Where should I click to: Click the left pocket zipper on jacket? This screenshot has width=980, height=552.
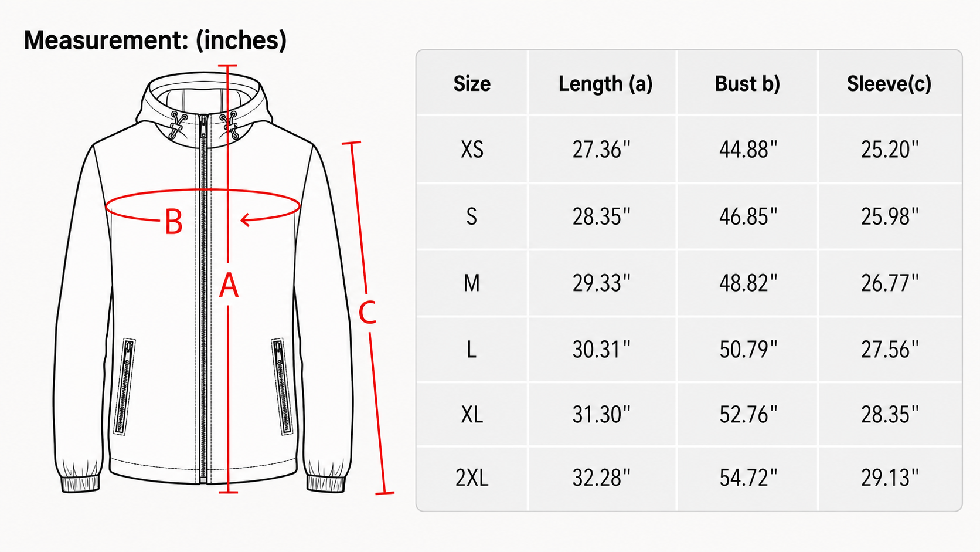[x=125, y=387]
